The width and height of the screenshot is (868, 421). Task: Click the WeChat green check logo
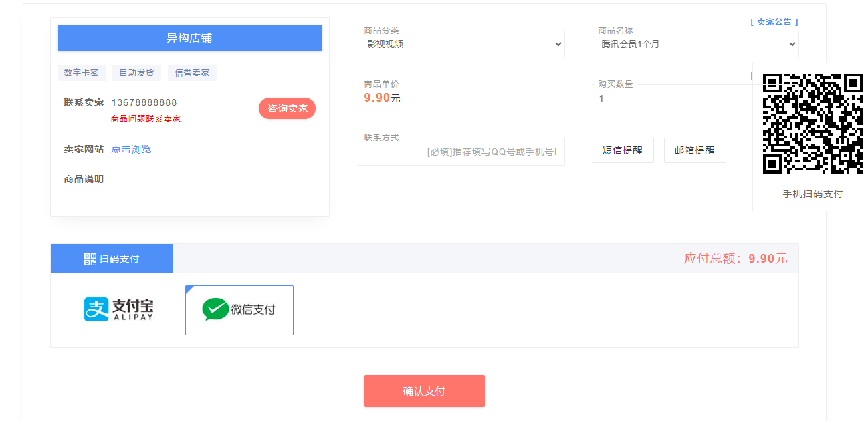click(214, 309)
